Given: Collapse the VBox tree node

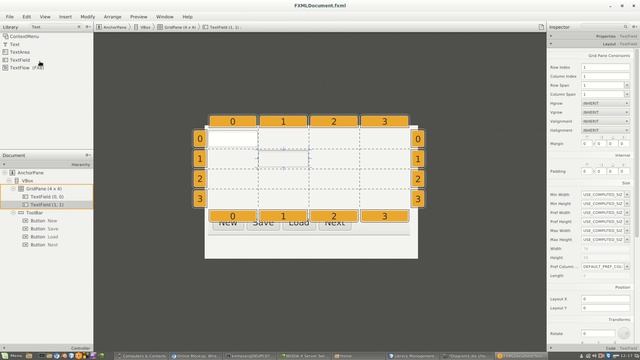Looking at the screenshot, I should click(9, 180).
